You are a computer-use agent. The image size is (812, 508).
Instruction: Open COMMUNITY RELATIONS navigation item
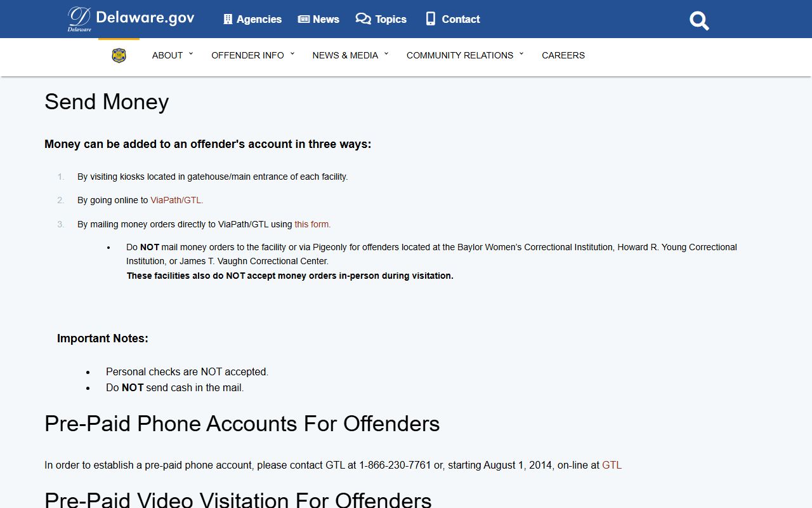[460, 55]
